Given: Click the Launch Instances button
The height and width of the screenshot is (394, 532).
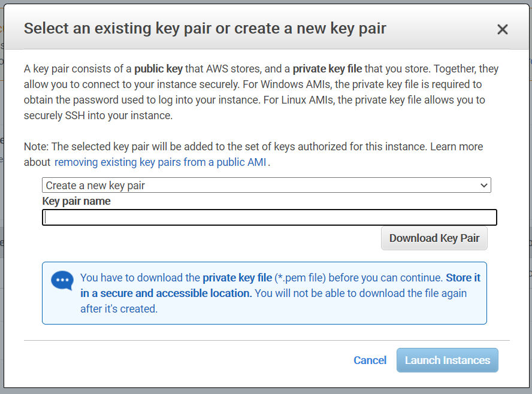Looking at the screenshot, I should [447, 360].
